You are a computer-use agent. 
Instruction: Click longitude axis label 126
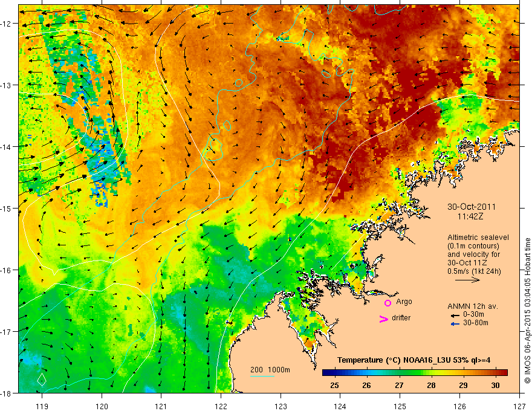tap(459, 406)
